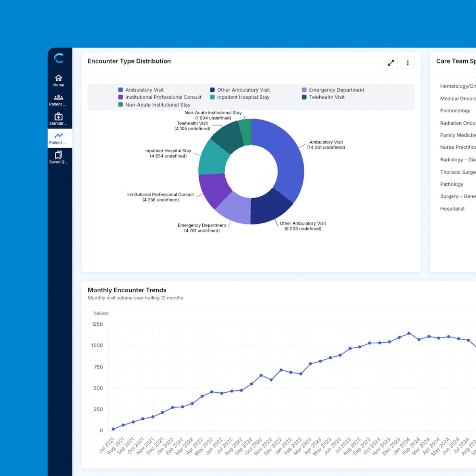Select the active Patient trends sidebar item
This screenshot has width=476, height=476.
coord(59,138)
